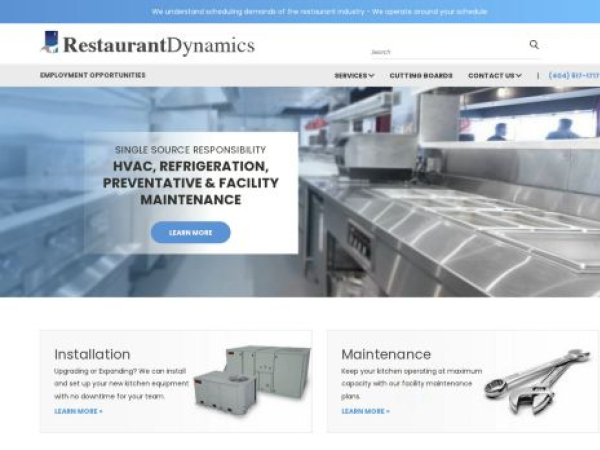Open the Maintenance heading
Viewport: 600px width, 450px height.
[386, 354]
